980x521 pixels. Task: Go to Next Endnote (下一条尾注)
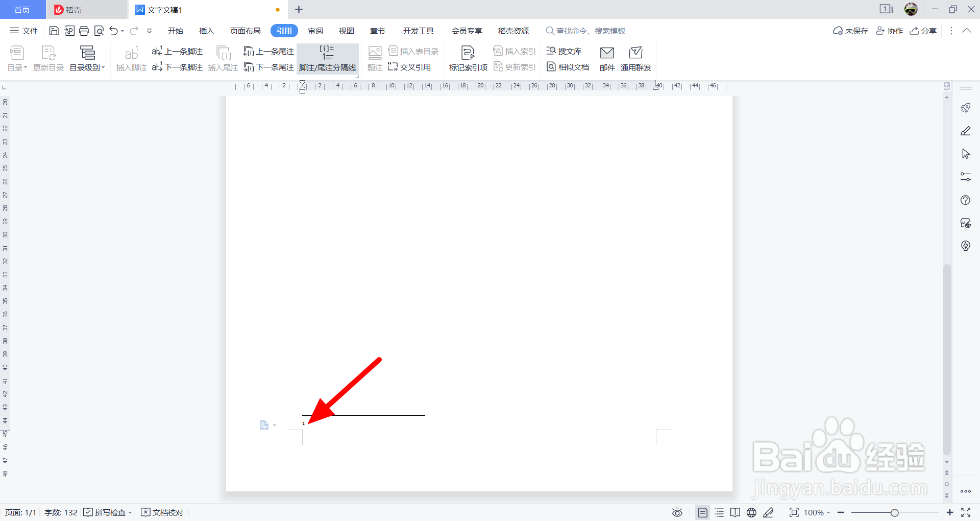pos(268,67)
